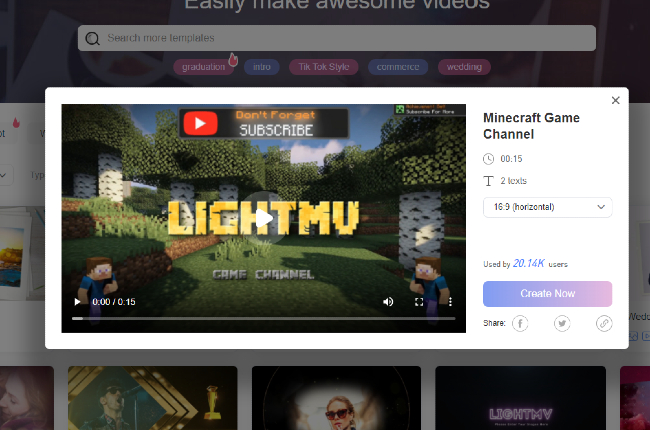
Task: Open the 16:9 (horizontal) aspect ratio dropdown
Action: pyautogui.click(x=547, y=207)
